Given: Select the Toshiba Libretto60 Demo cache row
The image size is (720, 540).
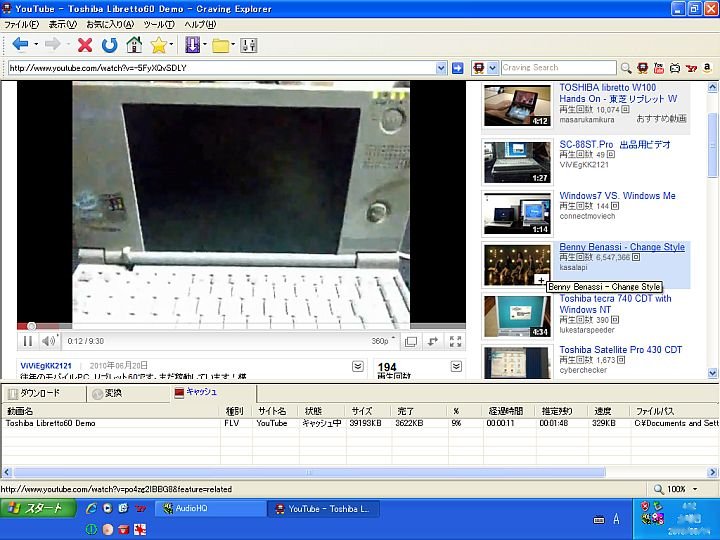Looking at the screenshot, I should pyautogui.click(x=360, y=423).
